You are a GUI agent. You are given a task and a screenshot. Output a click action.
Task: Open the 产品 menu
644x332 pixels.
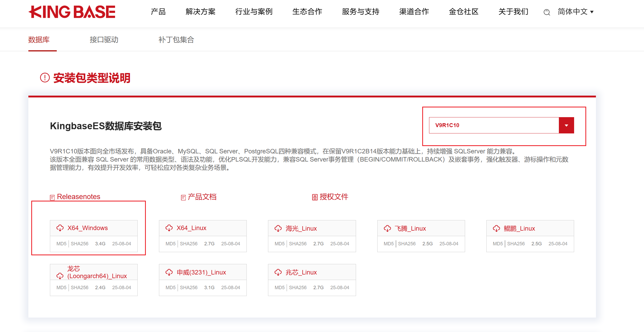(x=158, y=12)
